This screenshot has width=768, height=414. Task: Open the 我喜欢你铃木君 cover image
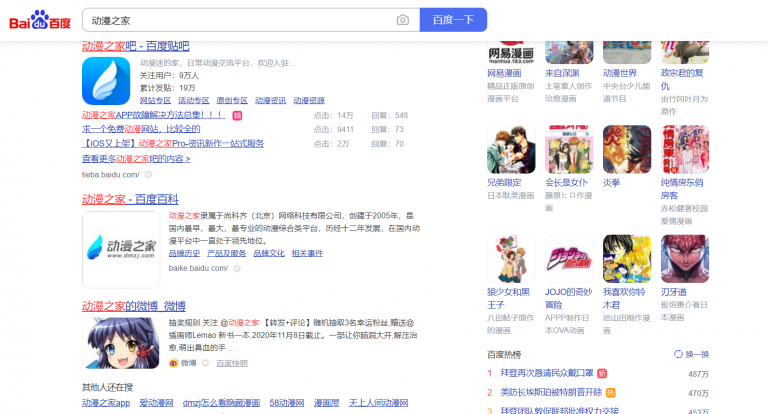point(627,259)
